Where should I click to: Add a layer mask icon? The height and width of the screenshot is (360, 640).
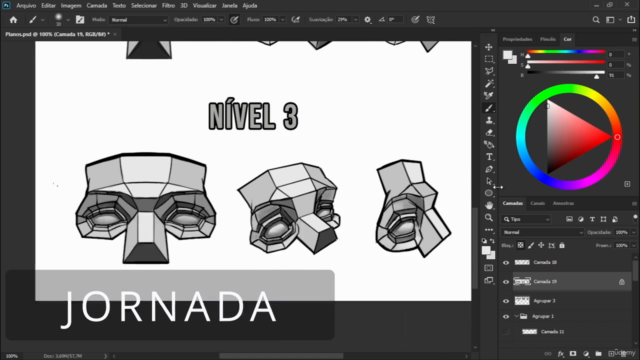coord(573,354)
